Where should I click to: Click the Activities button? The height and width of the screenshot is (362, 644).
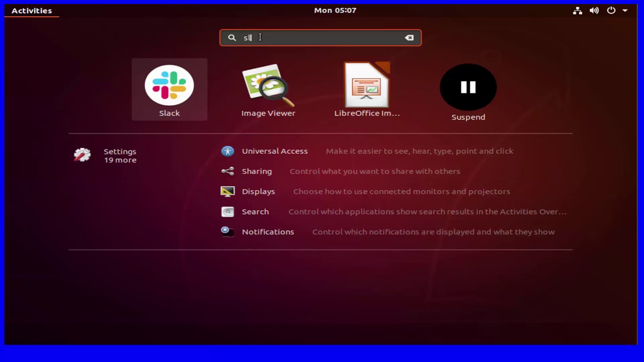coord(32,11)
